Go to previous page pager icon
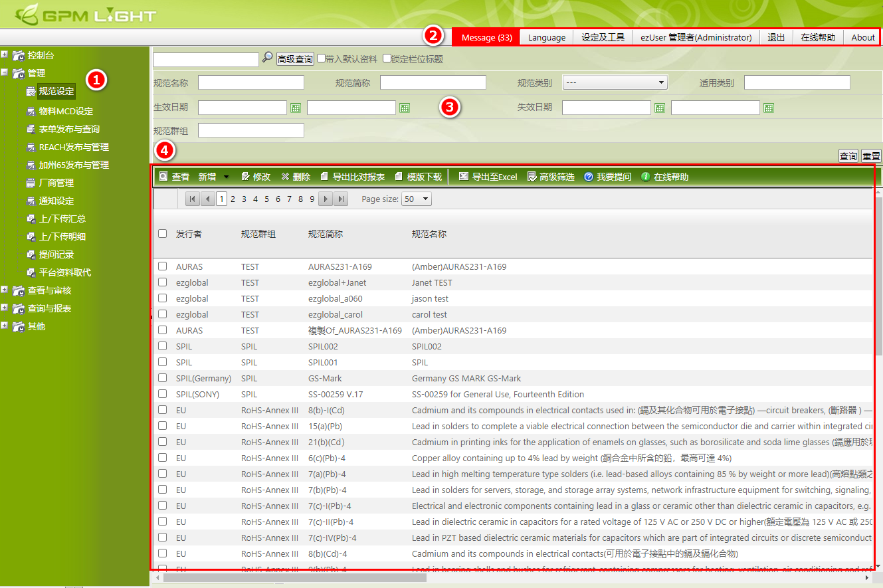The image size is (883, 588). coord(207,199)
